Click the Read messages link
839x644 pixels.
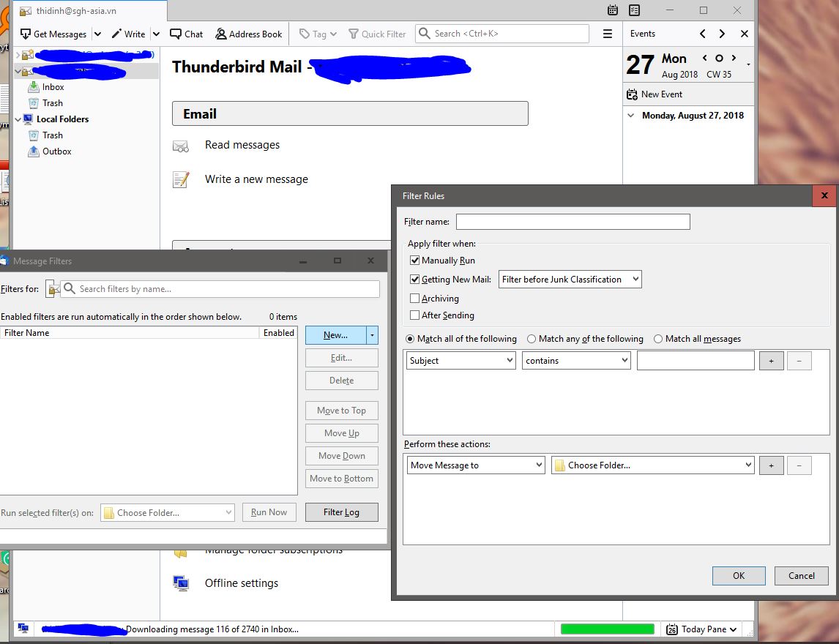point(242,144)
